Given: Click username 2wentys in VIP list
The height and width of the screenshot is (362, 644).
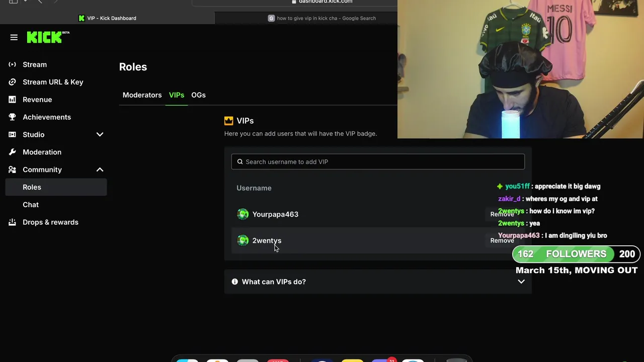Looking at the screenshot, I should (267, 240).
